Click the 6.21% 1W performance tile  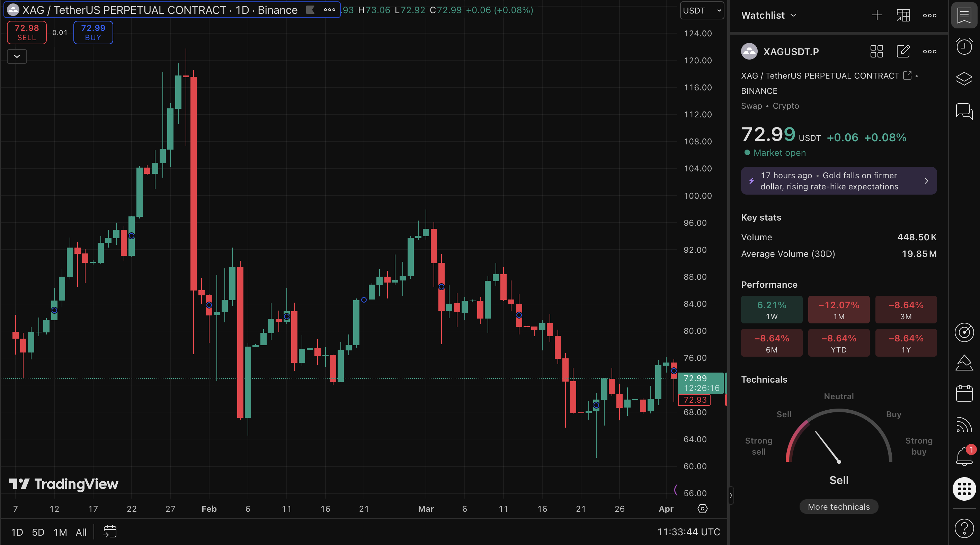pyautogui.click(x=772, y=310)
